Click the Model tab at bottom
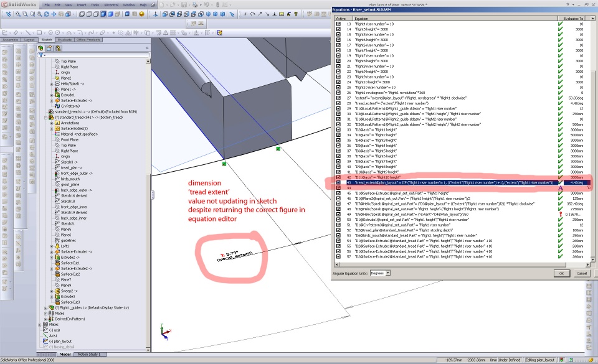 (65, 355)
